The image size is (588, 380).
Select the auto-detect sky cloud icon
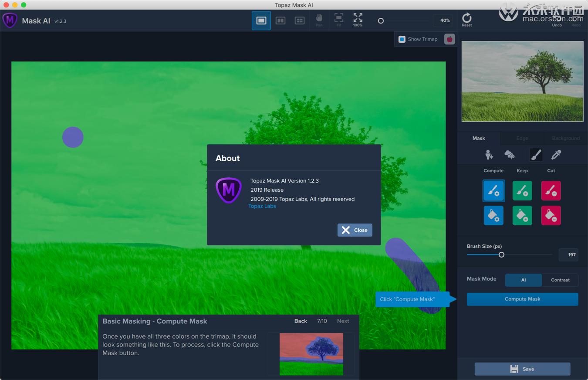509,154
